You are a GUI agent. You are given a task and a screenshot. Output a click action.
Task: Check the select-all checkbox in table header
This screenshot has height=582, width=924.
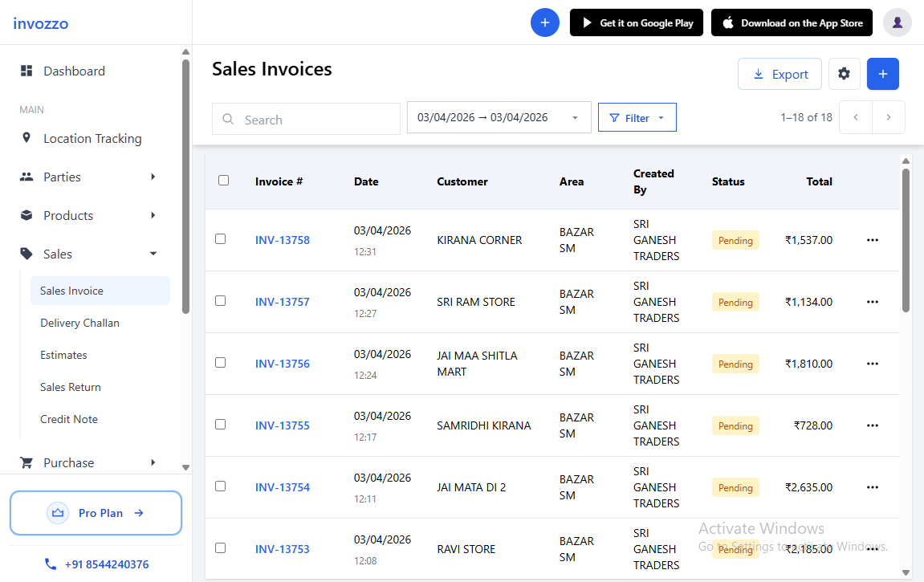[224, 180]
